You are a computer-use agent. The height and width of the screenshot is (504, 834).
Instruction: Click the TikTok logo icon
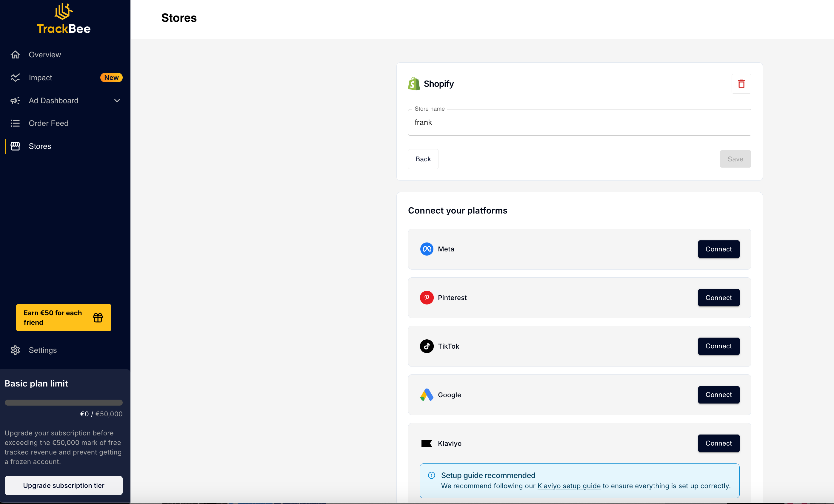coord(427,346)
